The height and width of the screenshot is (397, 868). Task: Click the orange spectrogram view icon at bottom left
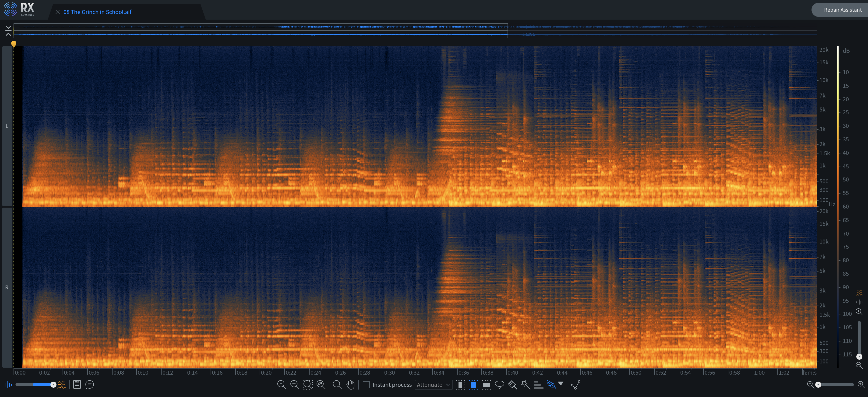[x=62, y=385]
